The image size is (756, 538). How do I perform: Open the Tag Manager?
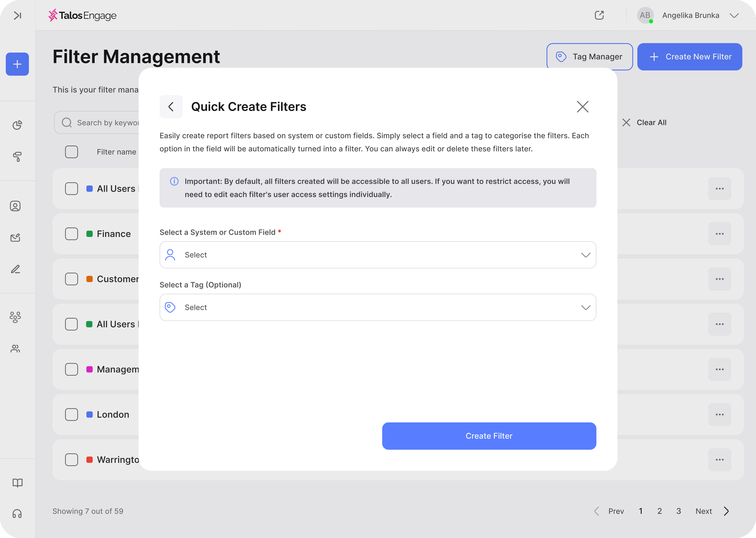(589, 57)
